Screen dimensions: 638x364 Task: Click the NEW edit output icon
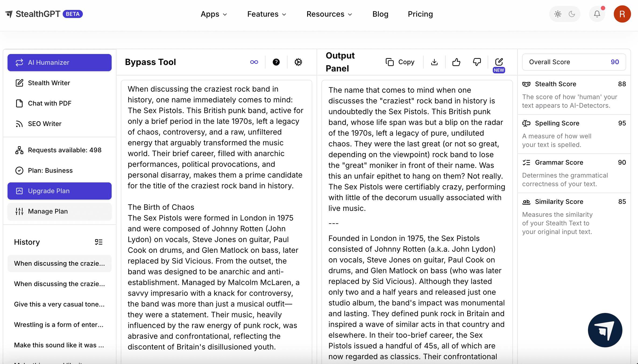point(499,62)
